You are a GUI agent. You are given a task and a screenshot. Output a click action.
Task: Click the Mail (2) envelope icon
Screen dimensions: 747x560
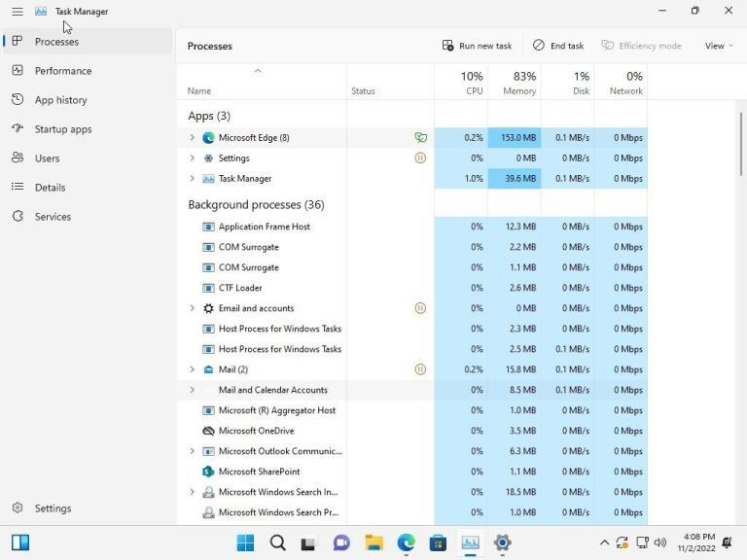tap(208, 369)
